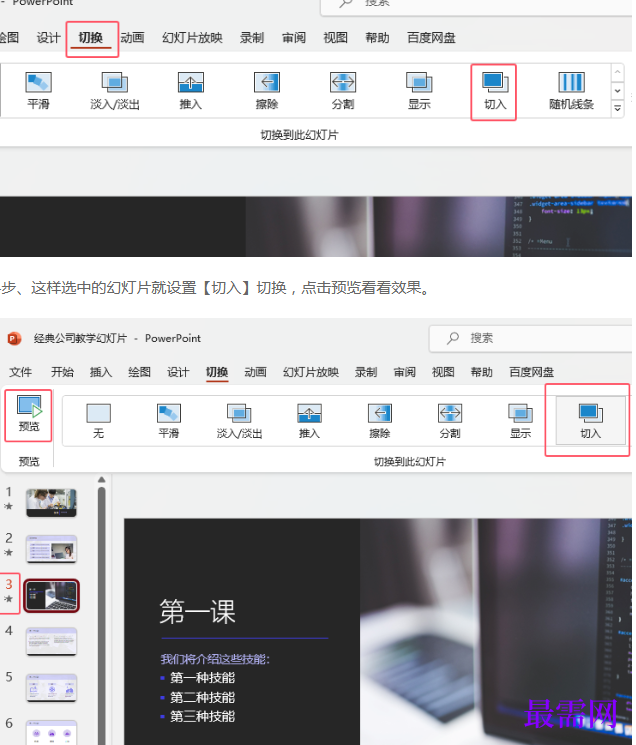Click the 搜索 search box in lower window
This screenshot has height=745, width=636.
click(x=532, y=338)
